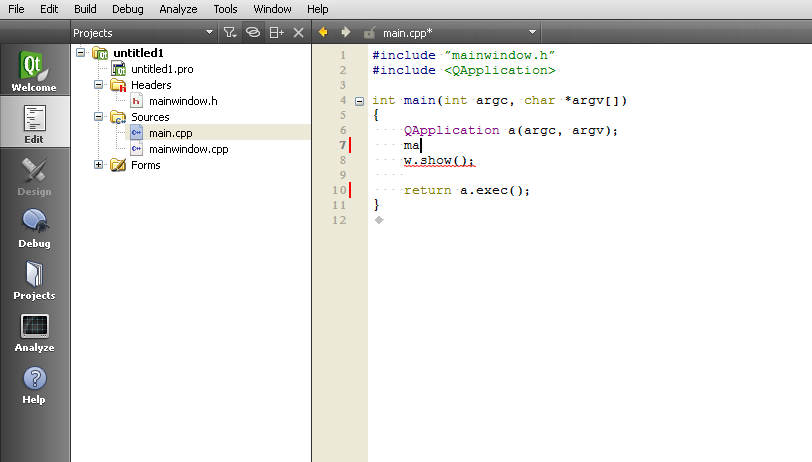The width and height of the screenshot is (812, 462).
Task: Go forward in navigation history
Action: [346, 32]
